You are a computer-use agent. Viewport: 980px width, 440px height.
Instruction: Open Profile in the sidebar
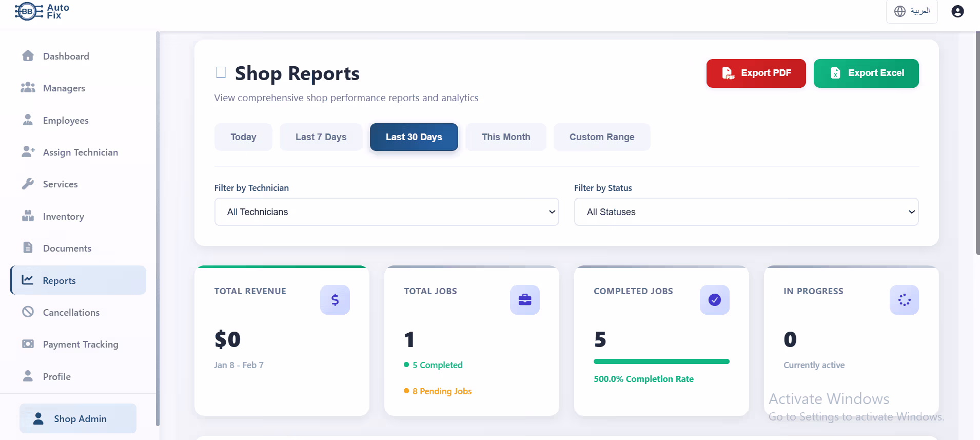point(78,376)
